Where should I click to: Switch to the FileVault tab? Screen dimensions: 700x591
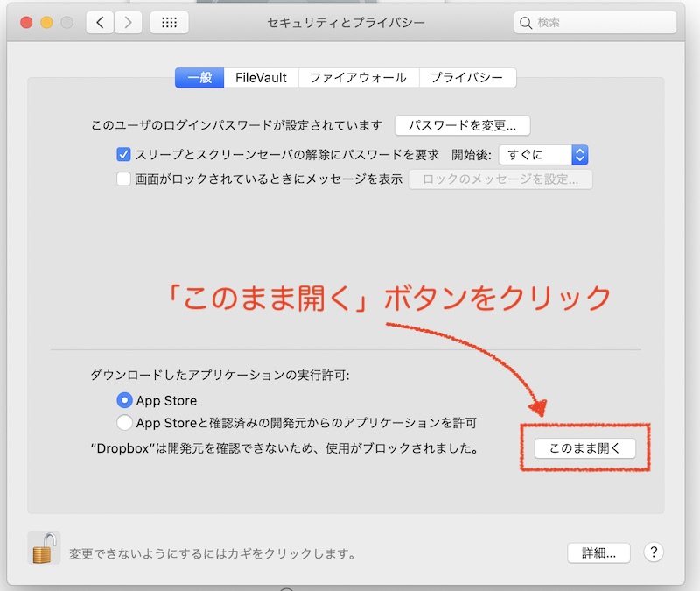click(x=261, y=78)
